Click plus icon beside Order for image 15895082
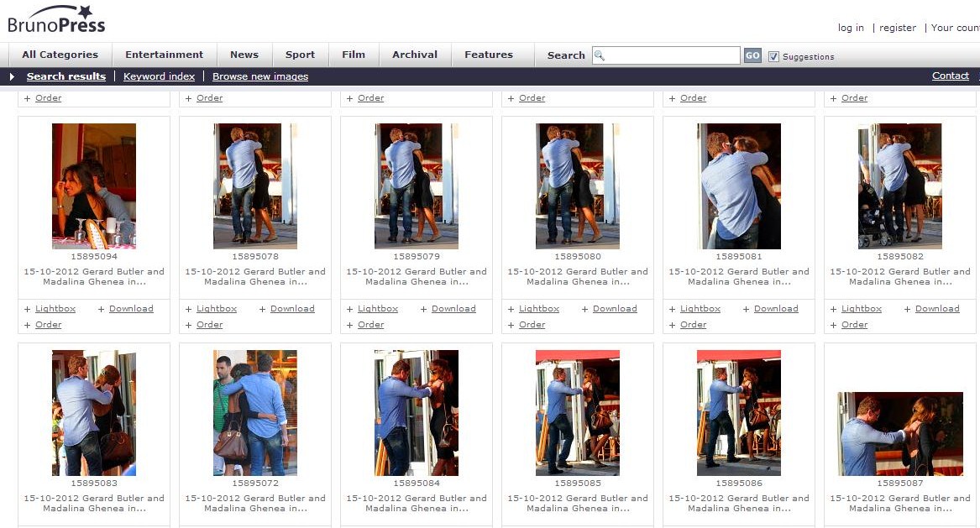This screenshot has width=980, height=528. 833,325
